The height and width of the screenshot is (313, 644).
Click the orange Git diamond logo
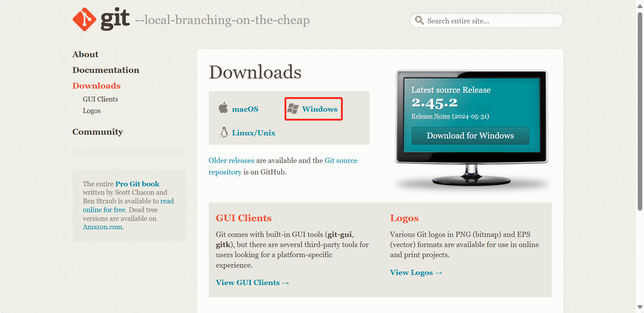(84, 20)
